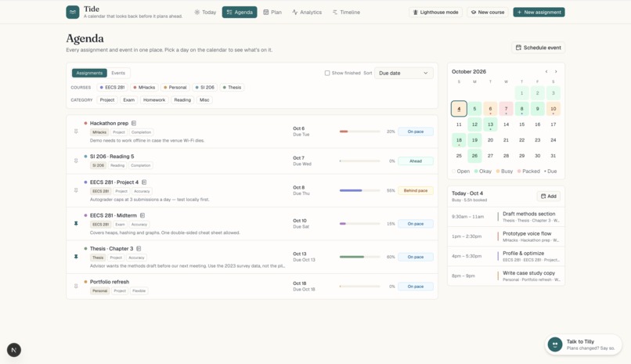Open the SI 206 Reading 5 title
Image resolution: width=631 pixels, height=364 pixels.
coord(112,157)
